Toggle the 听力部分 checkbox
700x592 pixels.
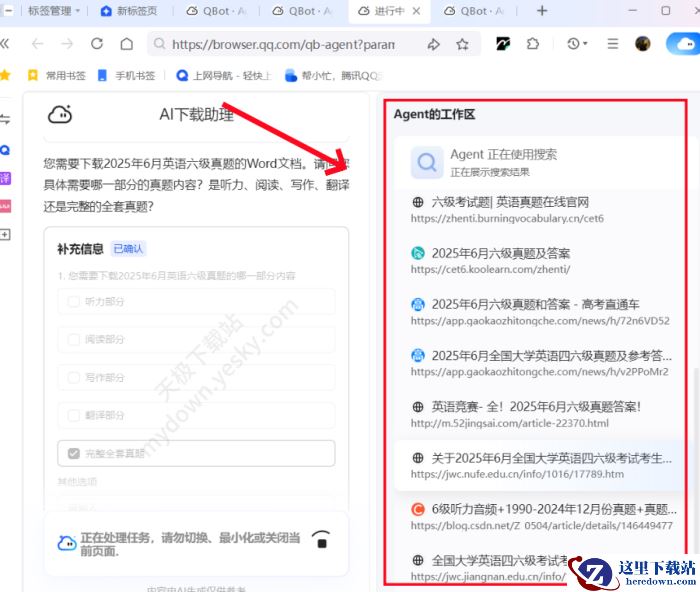coord(73,301)
